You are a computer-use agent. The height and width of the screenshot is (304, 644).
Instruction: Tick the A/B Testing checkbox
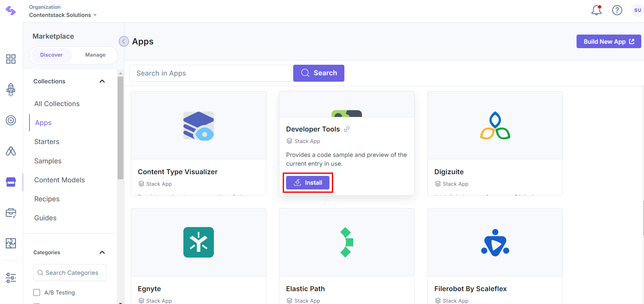(37, 292)
